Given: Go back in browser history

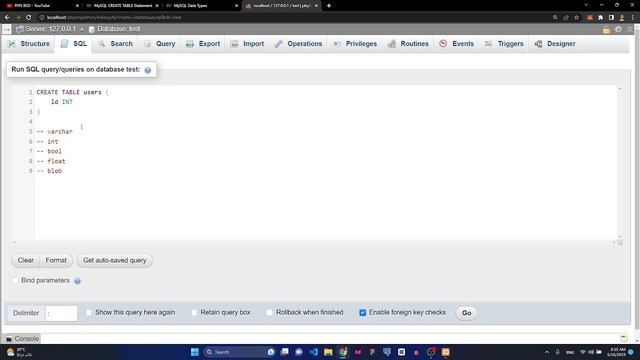Looking at the screenshot, I should [7, 18].
